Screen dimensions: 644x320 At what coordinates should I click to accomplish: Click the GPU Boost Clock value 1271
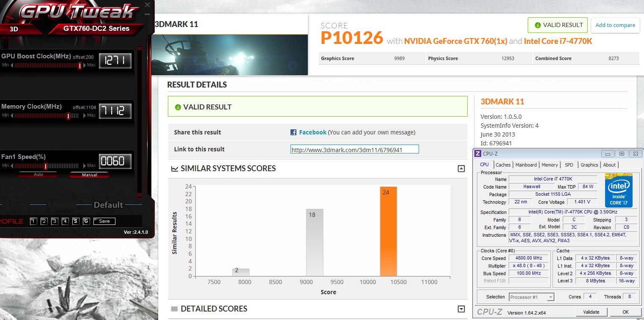[115, 61]
